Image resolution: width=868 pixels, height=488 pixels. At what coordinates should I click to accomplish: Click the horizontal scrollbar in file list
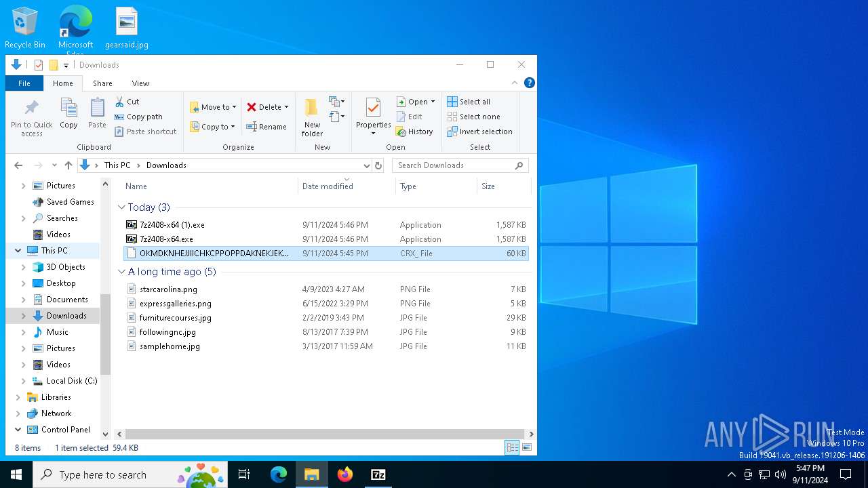pos(325,434)
